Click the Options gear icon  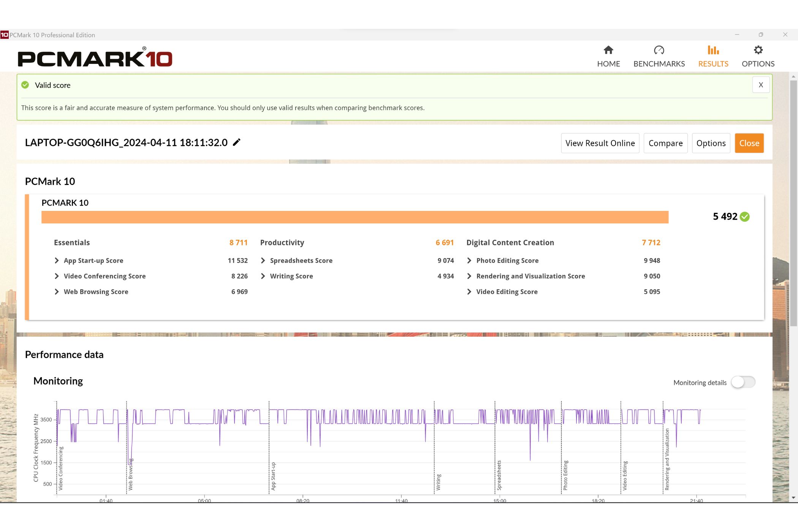tap(758, 50)
